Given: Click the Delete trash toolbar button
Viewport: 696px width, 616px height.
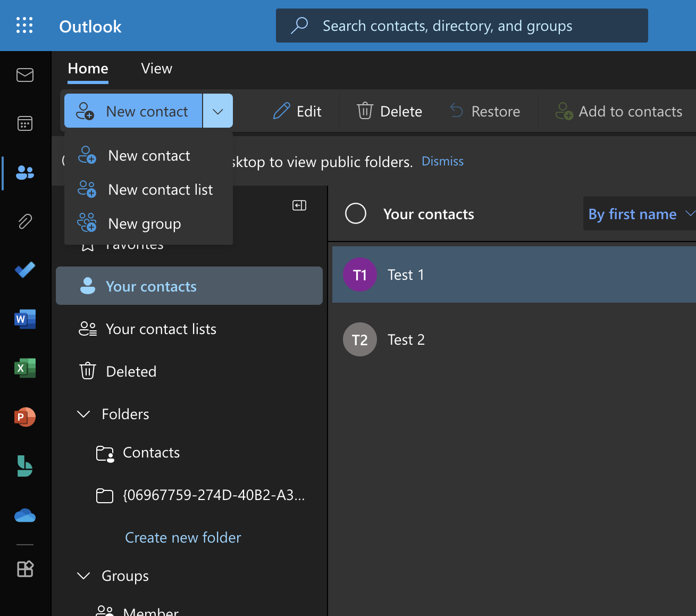Looking at the screenshot, I should point(390,111).
